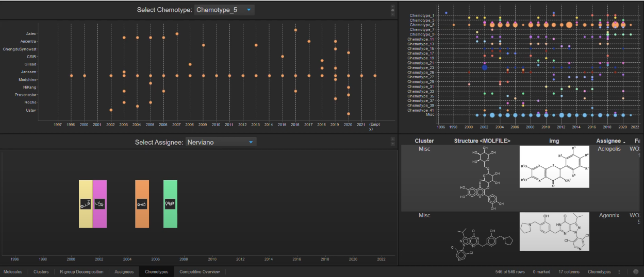
Task: Select largest orange Chemotype_5 bubble at 2013
Action: click(x=569, y=25)
